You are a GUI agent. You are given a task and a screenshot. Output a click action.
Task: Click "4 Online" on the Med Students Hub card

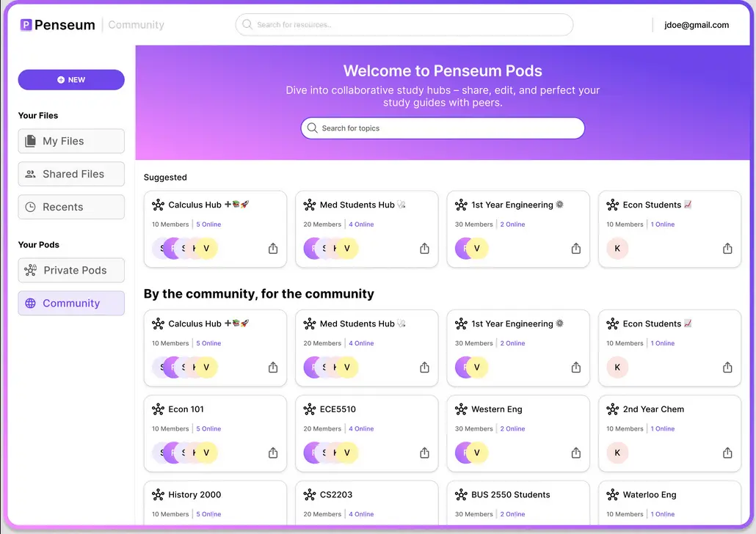click(361, 224)
